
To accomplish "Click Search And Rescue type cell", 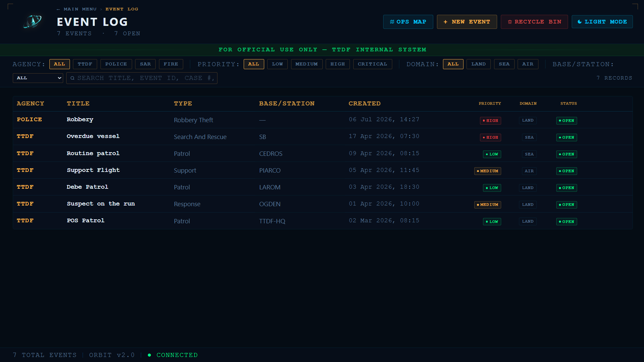I will tap(200, 137).
